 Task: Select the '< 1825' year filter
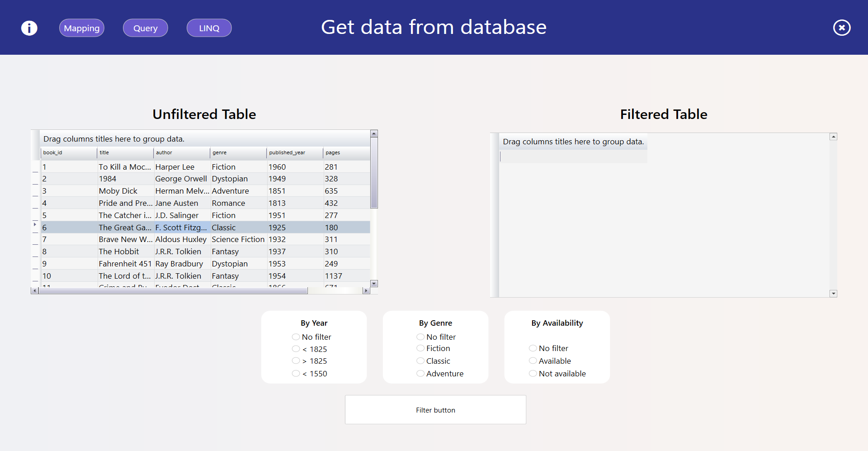click(x=296, y=349)
